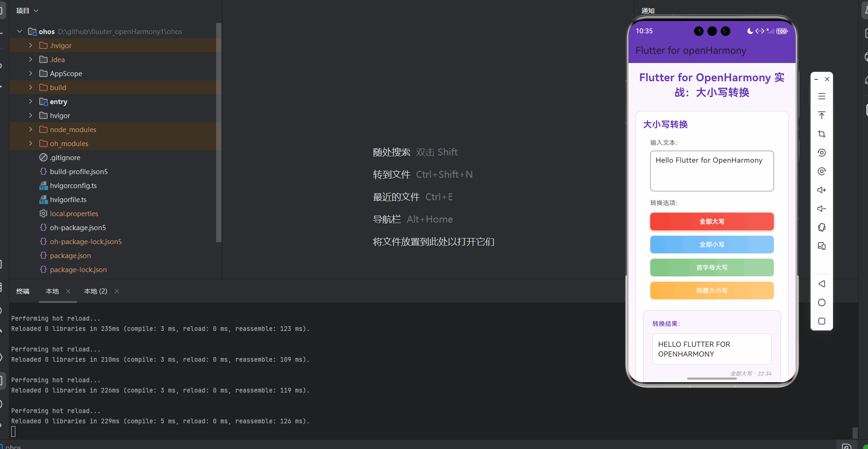Click the 大小写转换 card heading
The image size is (868, 449).
point(665,124)
